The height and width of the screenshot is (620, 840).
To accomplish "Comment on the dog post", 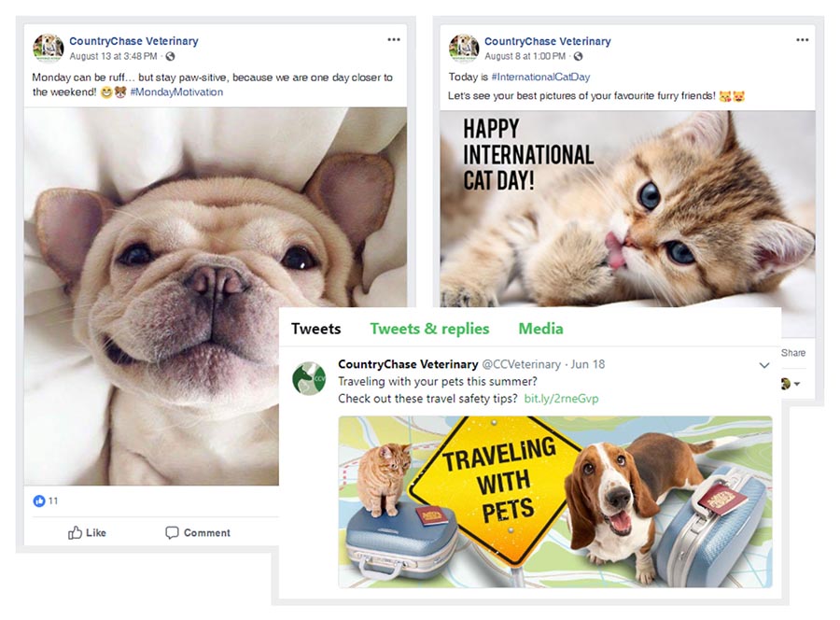I will point(198,532).
